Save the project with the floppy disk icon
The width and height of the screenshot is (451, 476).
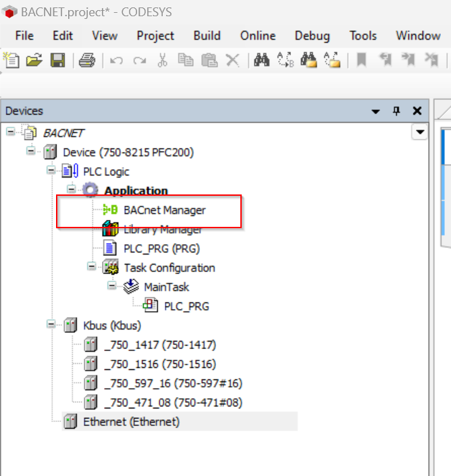[57, 60]
